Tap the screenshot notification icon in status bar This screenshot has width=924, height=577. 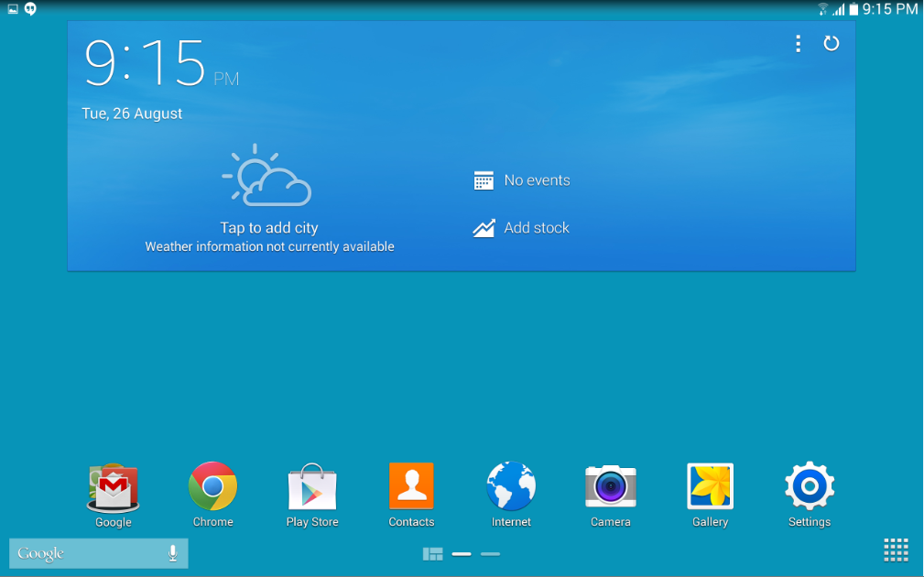click(13, 9)
